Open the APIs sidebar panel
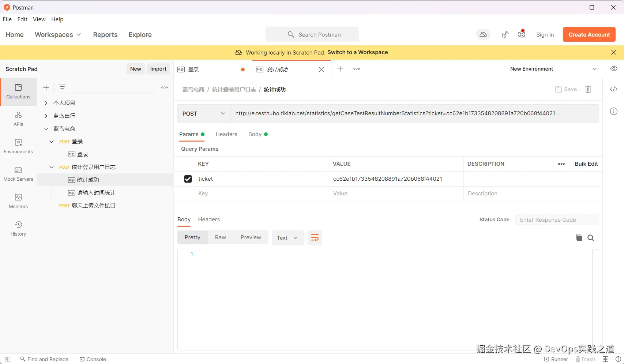 [18, 119]
